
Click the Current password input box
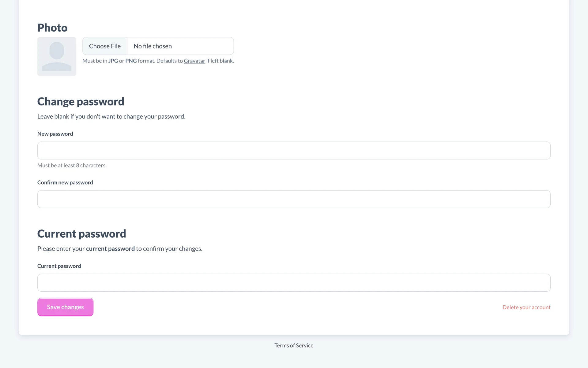294,283
